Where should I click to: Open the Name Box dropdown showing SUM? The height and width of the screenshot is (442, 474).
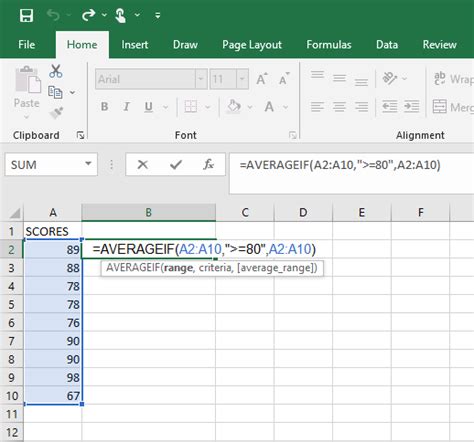point(88,164)
